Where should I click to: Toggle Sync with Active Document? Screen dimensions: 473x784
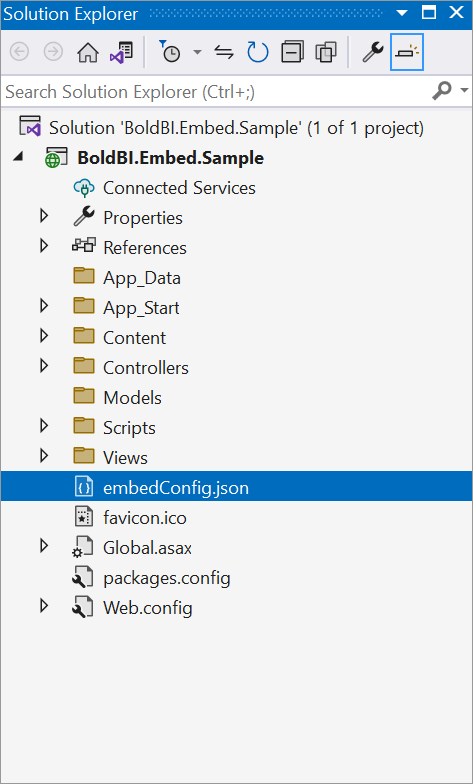(224, 52)
